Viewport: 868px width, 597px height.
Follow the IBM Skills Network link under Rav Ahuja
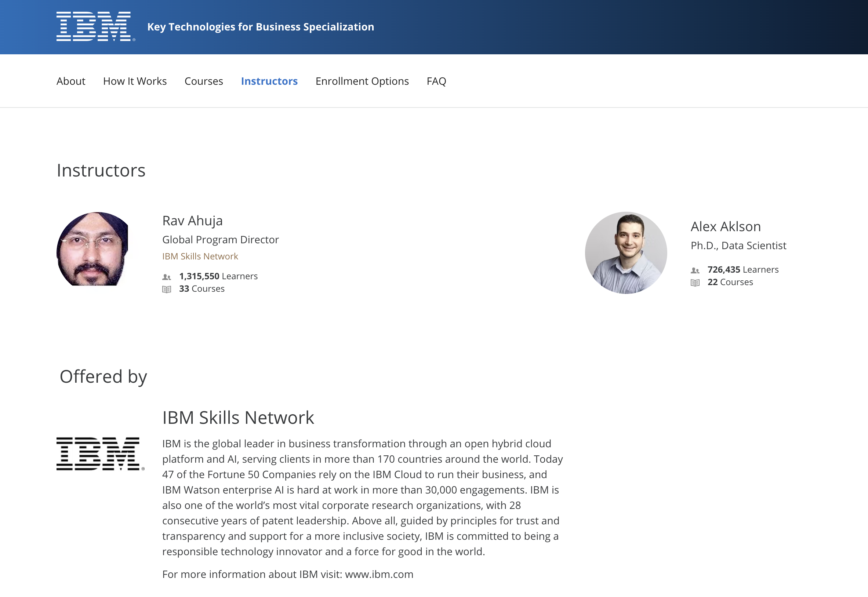tap(200, 256)
